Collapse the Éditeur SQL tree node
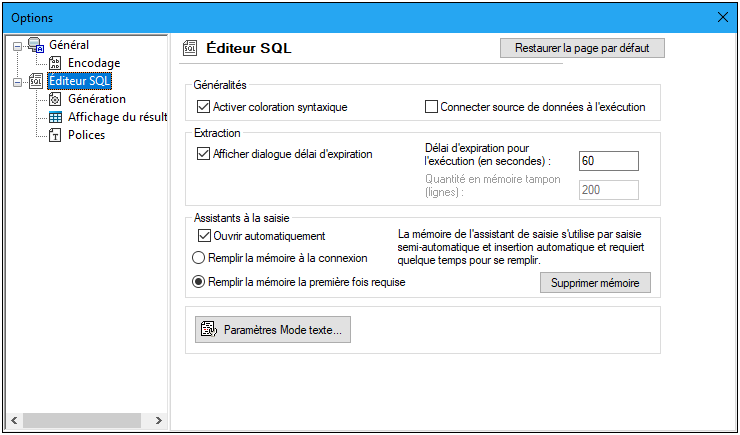Screen dimensions: 740x435 [x=17, y=81]
